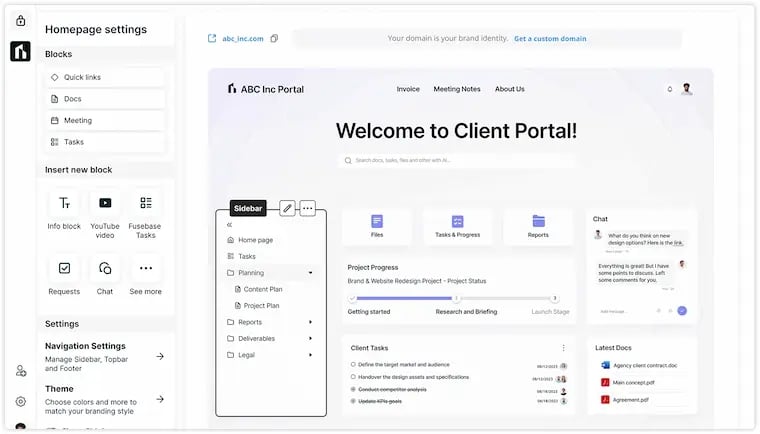Expand the Reports folder in sidebar
The image size is (760, 434).
[310, 322]
